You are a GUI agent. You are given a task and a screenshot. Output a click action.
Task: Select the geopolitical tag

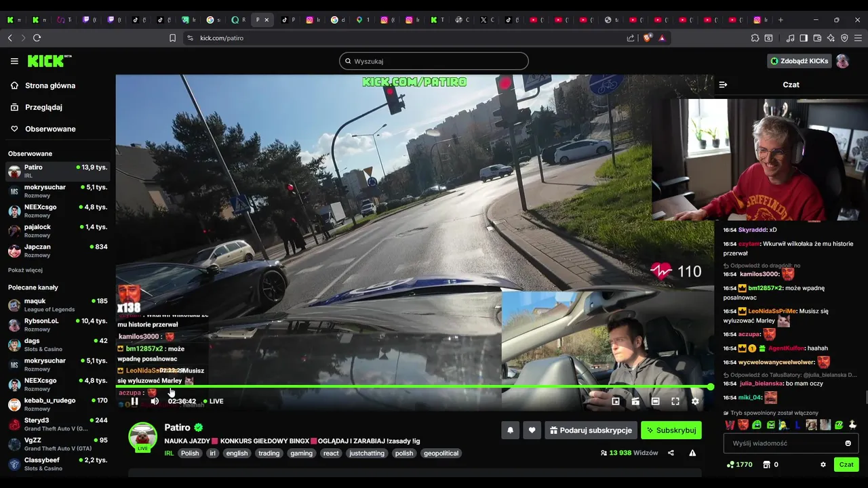[441, 453]
